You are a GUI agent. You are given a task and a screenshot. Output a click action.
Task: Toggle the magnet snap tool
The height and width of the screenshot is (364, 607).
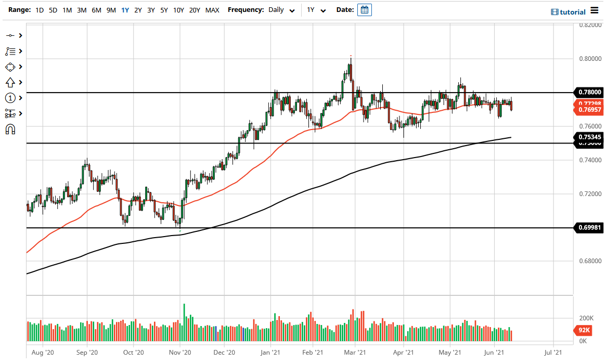[x=10, y=129]
